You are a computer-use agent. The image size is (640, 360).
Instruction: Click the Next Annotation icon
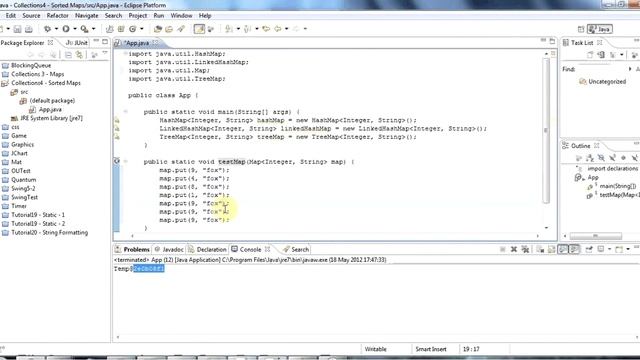[229, 29]
